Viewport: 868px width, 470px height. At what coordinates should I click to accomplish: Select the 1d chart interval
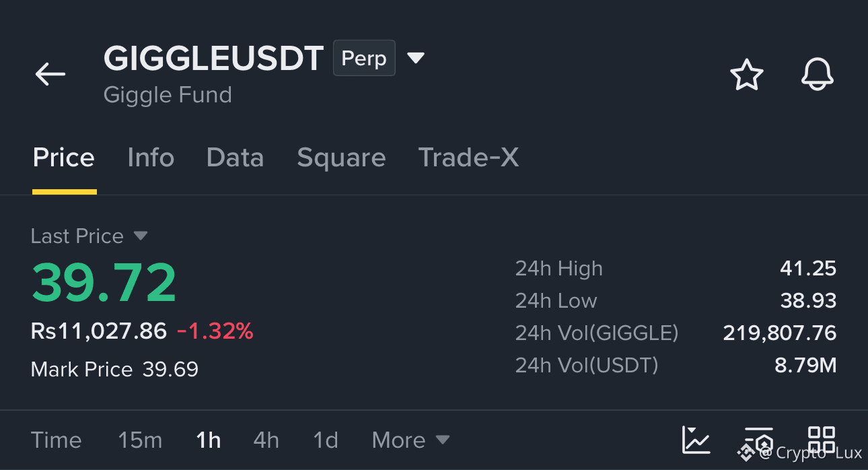[326, 440]
